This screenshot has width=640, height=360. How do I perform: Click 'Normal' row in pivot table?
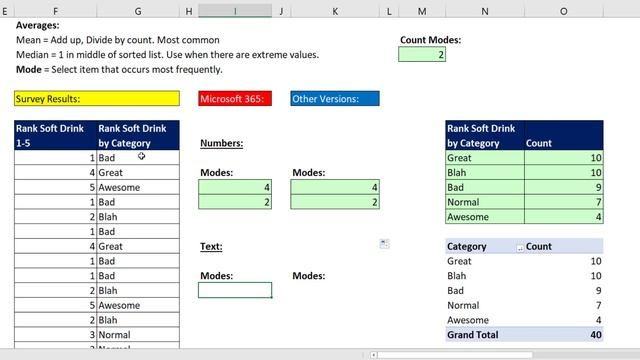pyautogui.click(x=524, y=305)
